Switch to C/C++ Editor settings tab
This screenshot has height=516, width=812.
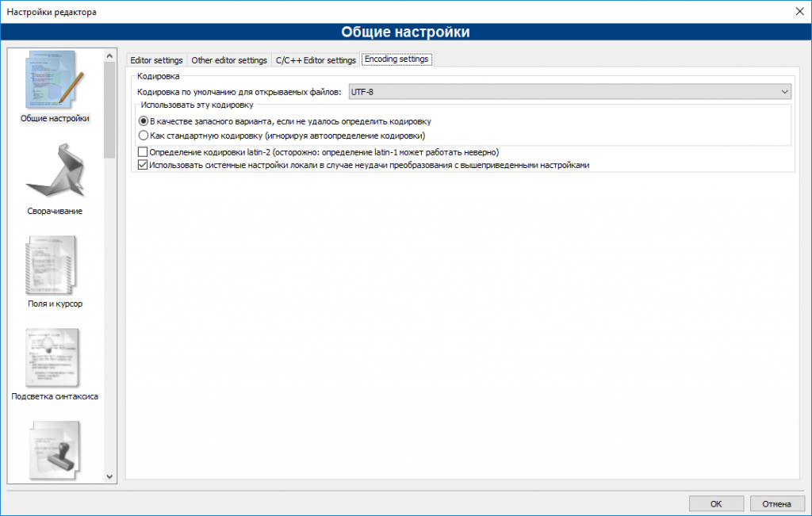(315, 59)
